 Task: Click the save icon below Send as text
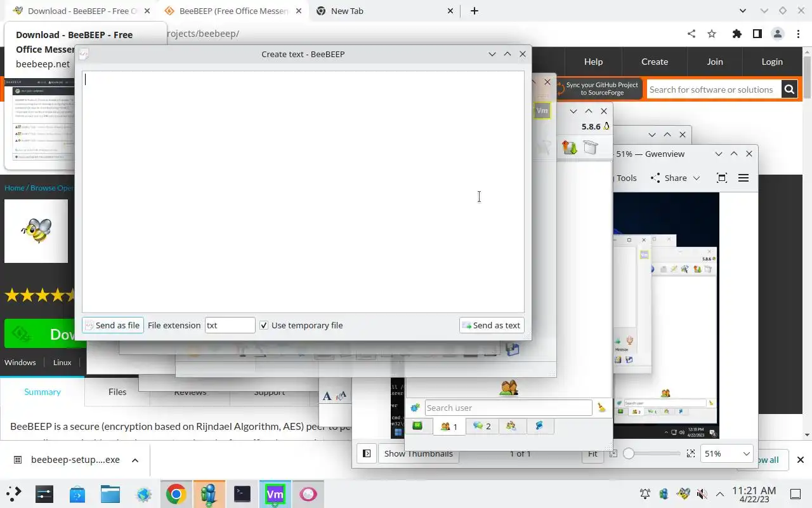[512, 349]
